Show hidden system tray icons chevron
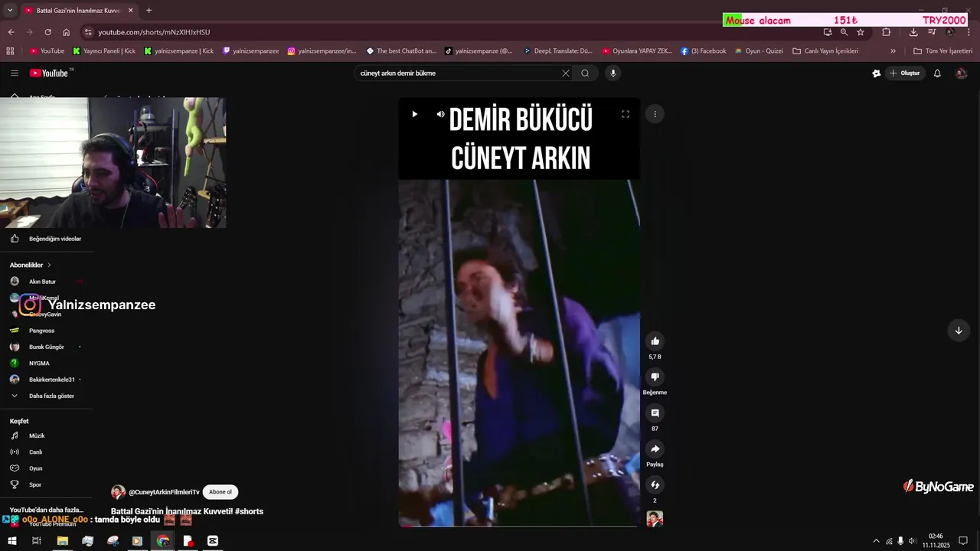 (x=876, y=541)
